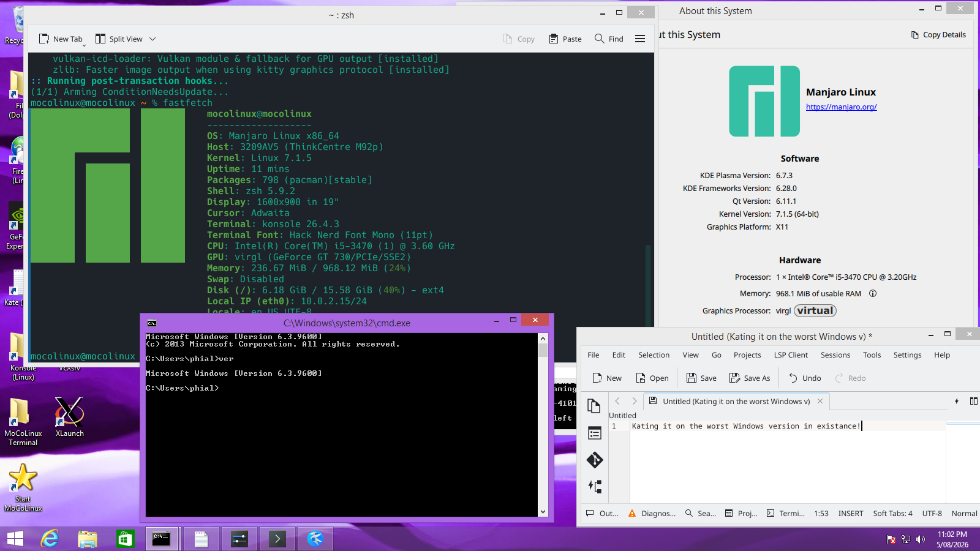Open the manjaro.org link
Screen dimensions: 980x551
click(x=841, y=107)
